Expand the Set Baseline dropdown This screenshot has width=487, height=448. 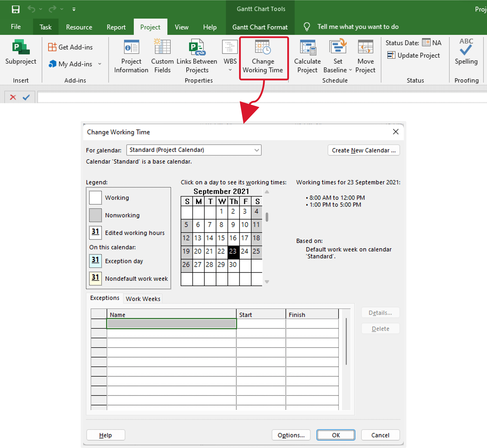[351, 70]
